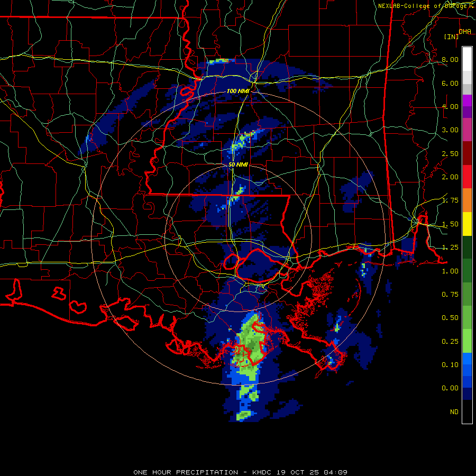The image size is (476, 476).
Task: Pick the bright red swatch beside 2.00
Action: coord(467,177)
